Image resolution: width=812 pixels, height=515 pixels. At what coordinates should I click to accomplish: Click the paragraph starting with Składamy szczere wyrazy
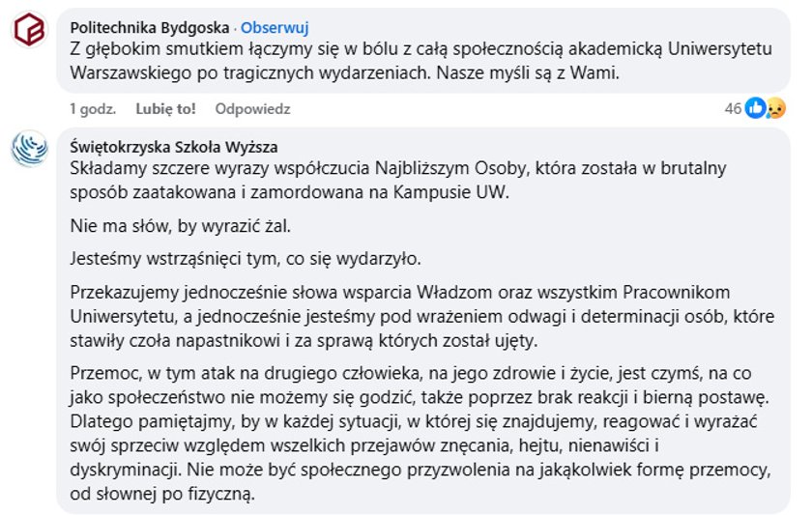click(x=398, y=180)
